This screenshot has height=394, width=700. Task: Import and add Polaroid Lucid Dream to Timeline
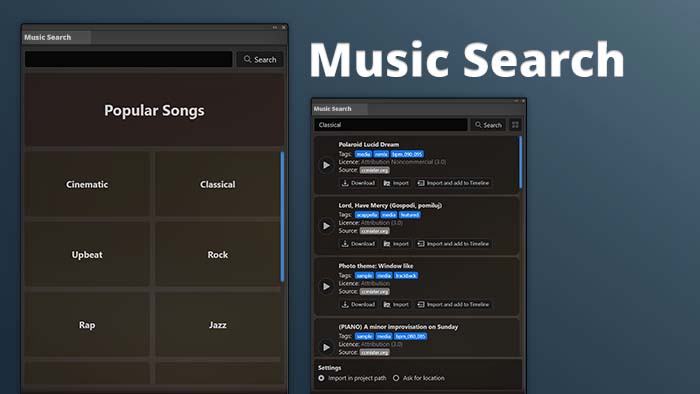click(x=453, y=183)
